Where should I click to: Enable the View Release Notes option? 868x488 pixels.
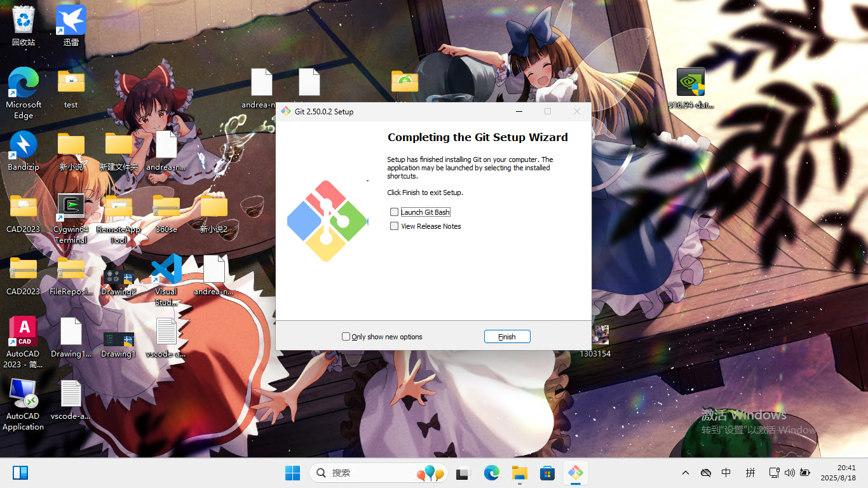(395, 226)
